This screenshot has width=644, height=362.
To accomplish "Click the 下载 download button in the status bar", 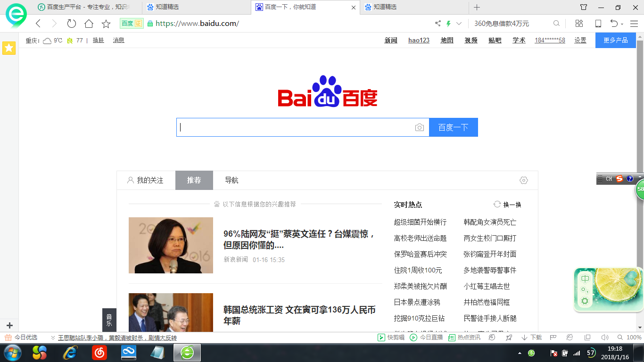I will pyautogui.click(x=531, y=337).
